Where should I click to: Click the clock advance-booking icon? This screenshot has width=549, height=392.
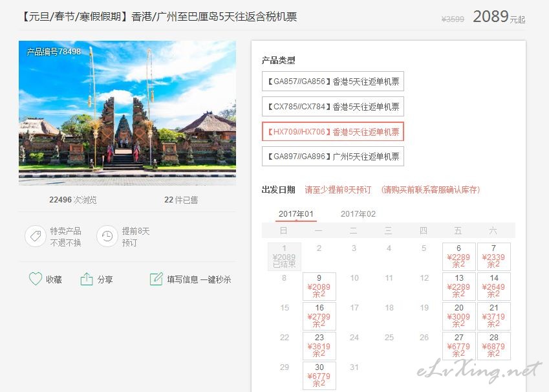pyautogui.click(x=107, y=237)
